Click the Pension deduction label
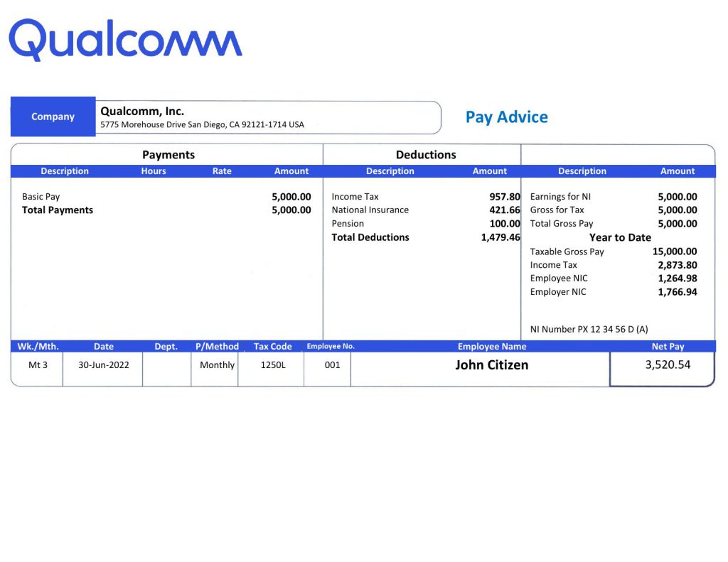The image size is (728, 562). [348, 224]
